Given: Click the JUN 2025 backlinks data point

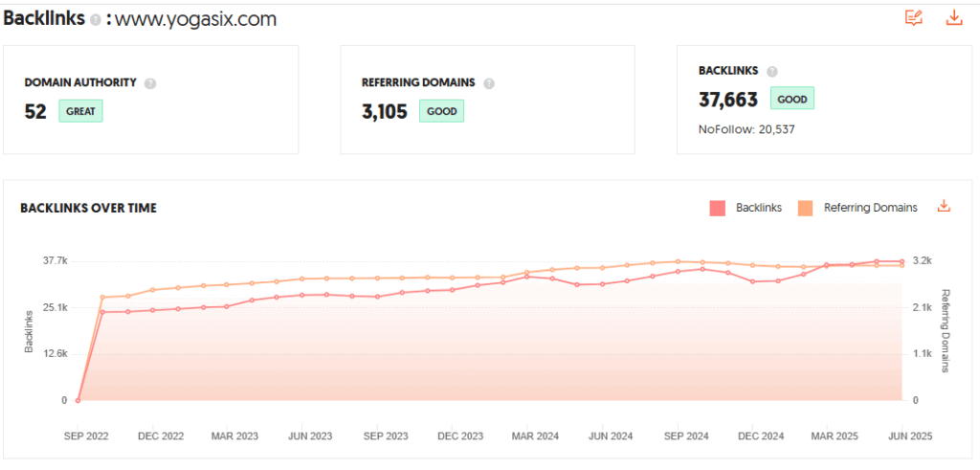Looking at the screenshot, I should coord(902,261).
